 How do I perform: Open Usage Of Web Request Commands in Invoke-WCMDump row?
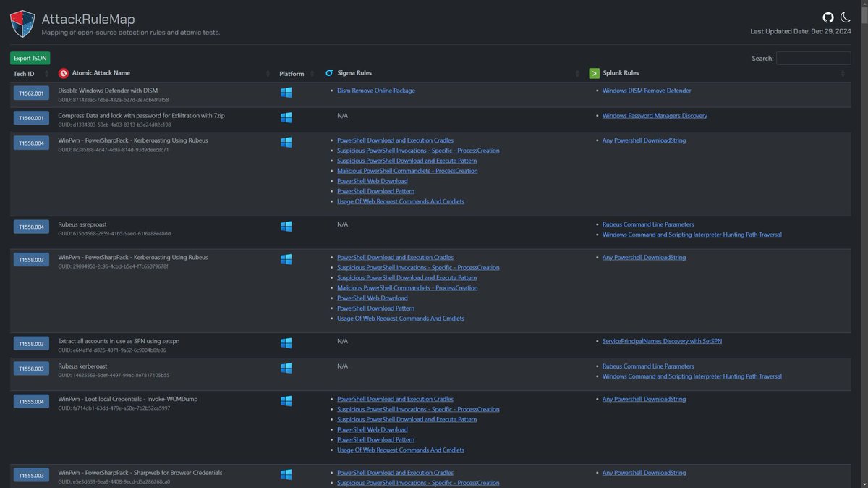point(401,450)
